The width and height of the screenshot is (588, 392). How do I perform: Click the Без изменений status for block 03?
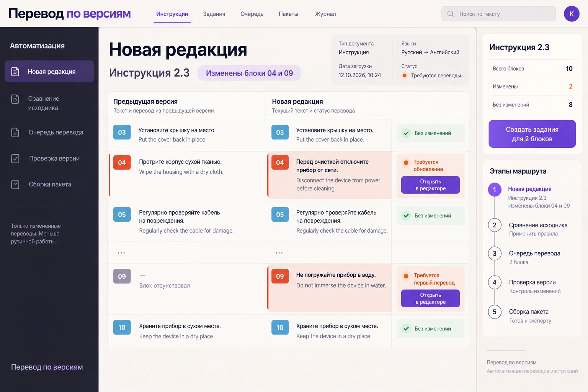430,133
